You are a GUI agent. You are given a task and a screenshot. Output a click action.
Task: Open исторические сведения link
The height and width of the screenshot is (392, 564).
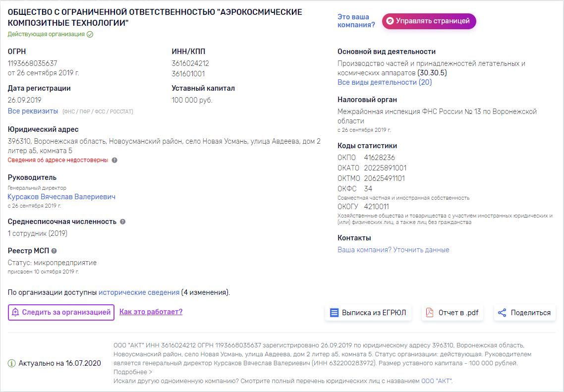(139, 292)
